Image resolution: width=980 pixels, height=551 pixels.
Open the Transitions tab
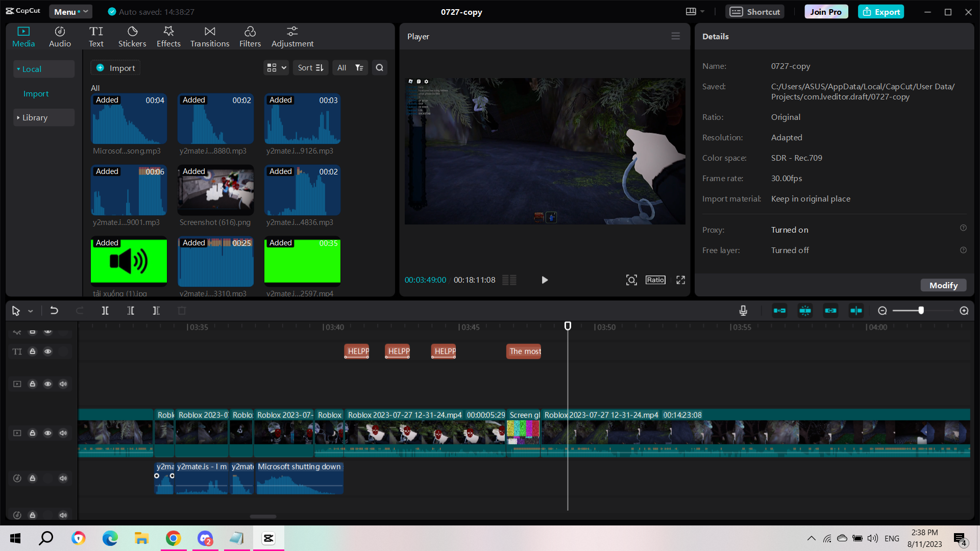coord(210,37)
